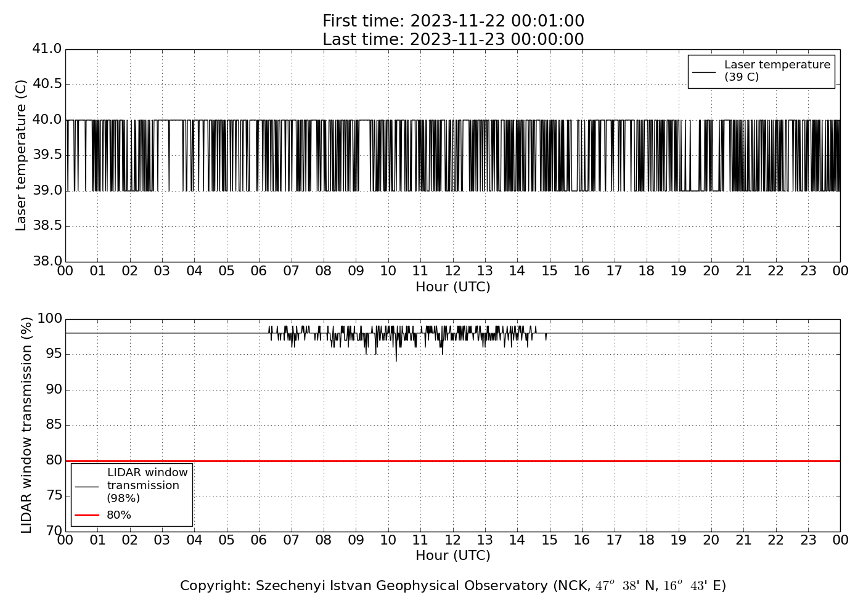Click the 38.0 tick on the laser temperature axis
863x616 pixels.
(x=47, y=261)
